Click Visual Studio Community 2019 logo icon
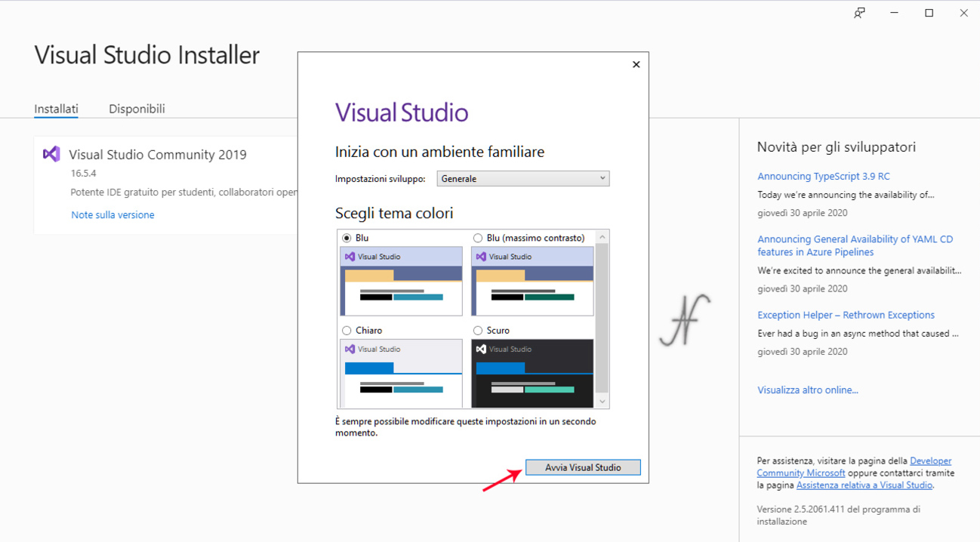Image resolution: width=980 pixels, height=542 pixels. 51,154
